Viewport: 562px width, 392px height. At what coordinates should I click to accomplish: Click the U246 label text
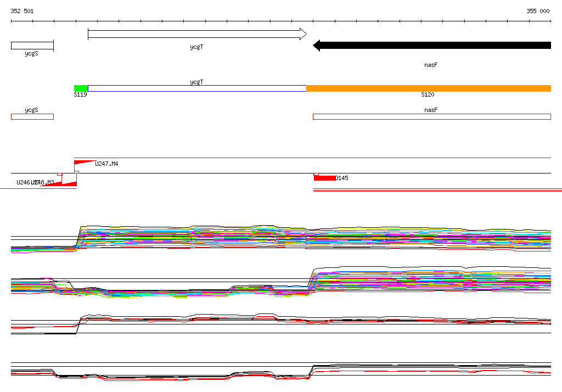coord(23,183)
